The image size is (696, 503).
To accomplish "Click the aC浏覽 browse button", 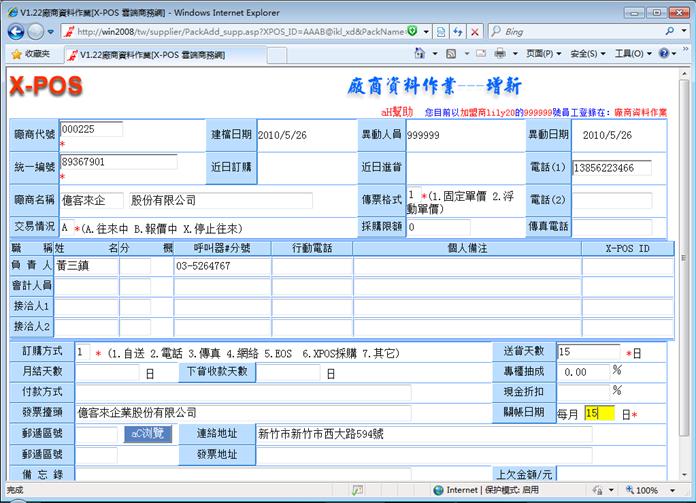I will (x=148, y=434).
